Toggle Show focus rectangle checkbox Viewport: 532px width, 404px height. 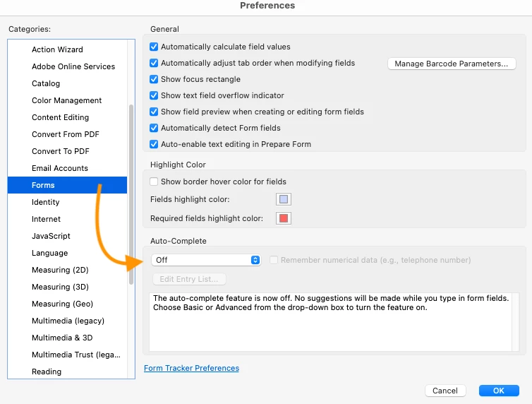click(x=155, y=79)
